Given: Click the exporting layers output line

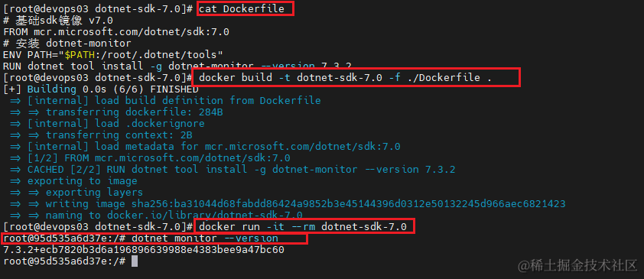Looking at the screenshot, I should click(x=95, y=193).
